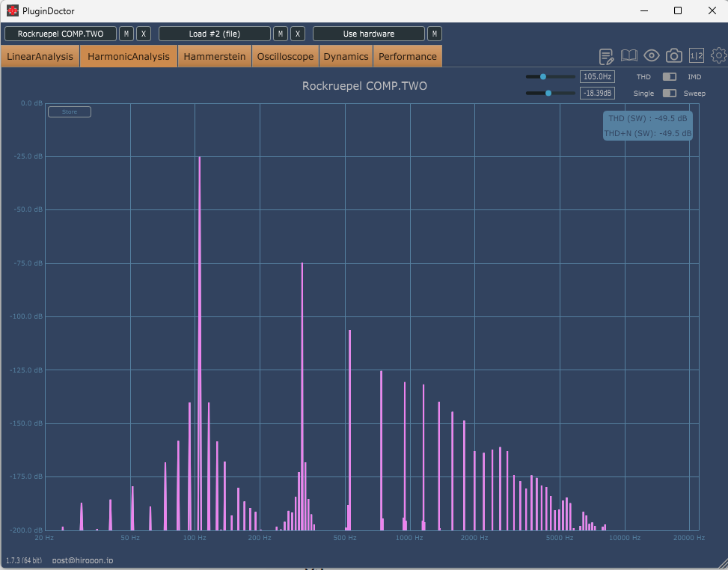Viewport: 728px width, 570px height.
Task: Click the -100.0 dB axis label
Action: pos(26,316)
